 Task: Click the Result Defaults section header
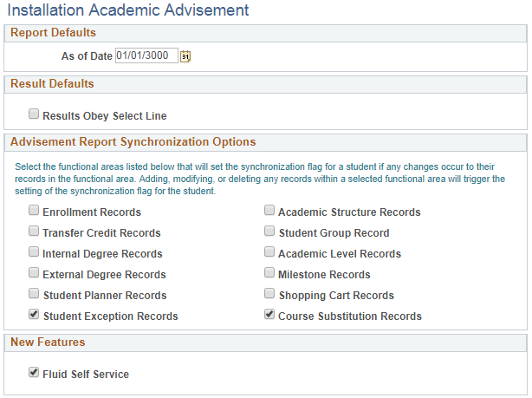point(52,84)
